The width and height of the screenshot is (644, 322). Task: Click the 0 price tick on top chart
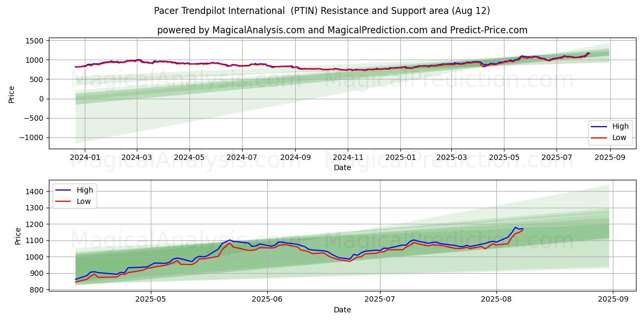[42, 99]
